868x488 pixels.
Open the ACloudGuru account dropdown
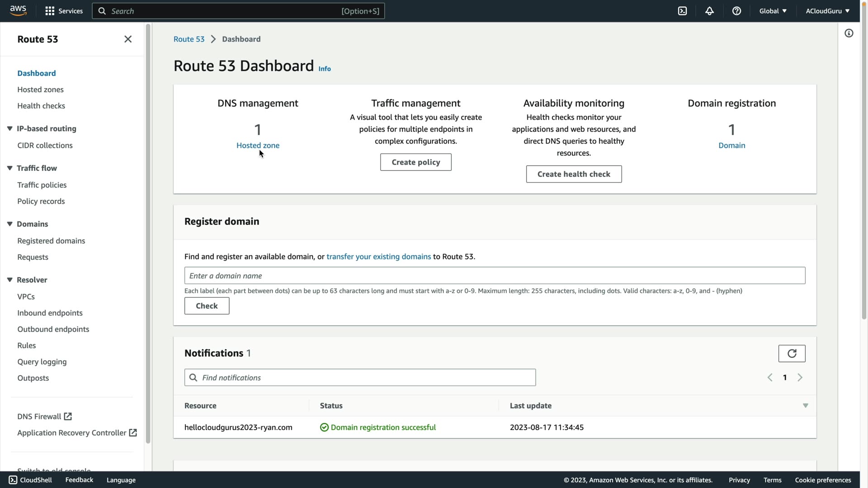click(827, 11)
